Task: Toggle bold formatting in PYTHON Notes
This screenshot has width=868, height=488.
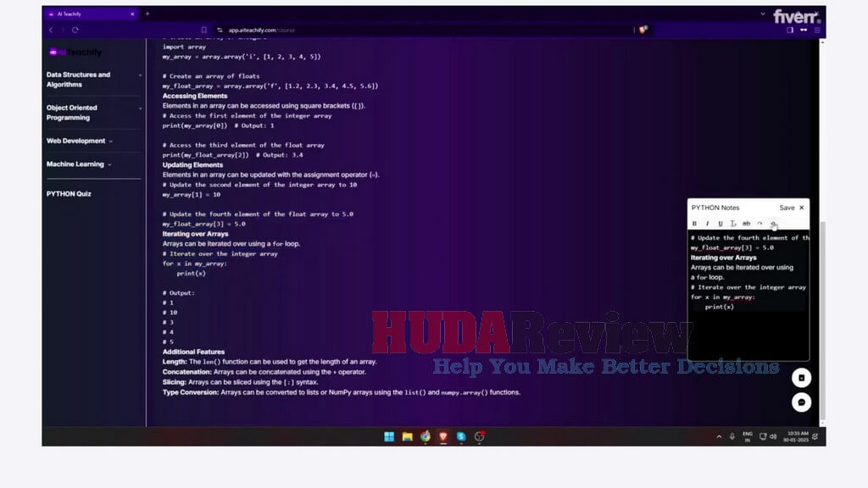Action: point(694,224)
